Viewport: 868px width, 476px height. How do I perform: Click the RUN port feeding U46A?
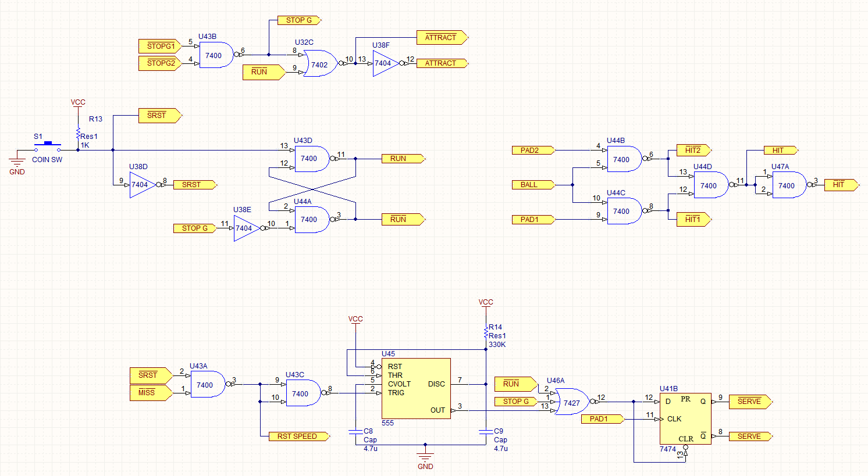pyautogui.click(x=516, y=384)
